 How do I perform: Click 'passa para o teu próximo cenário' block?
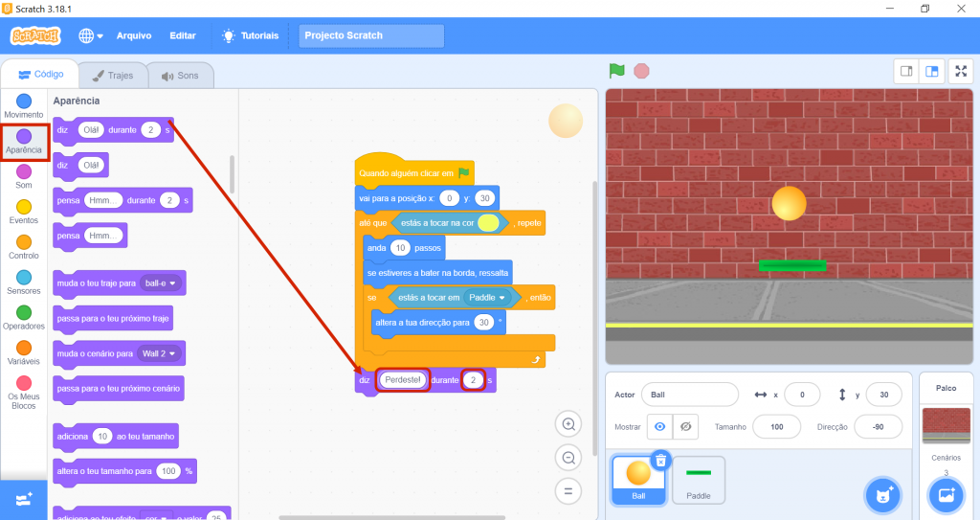pos(118,389)
